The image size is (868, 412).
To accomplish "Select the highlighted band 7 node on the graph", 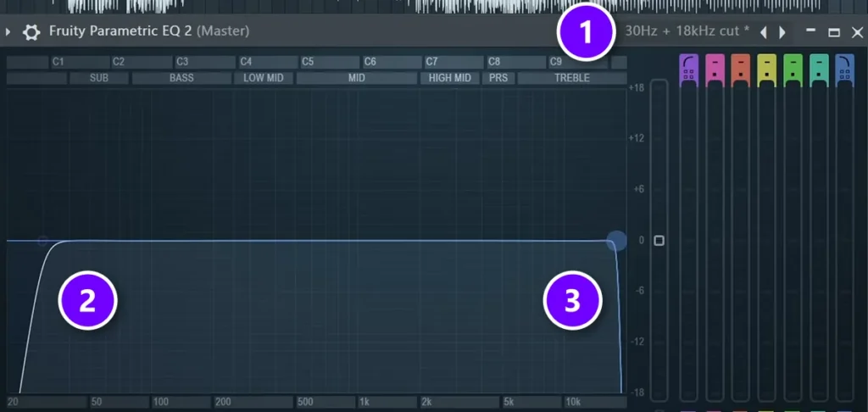I will click(x=616, y=241).
